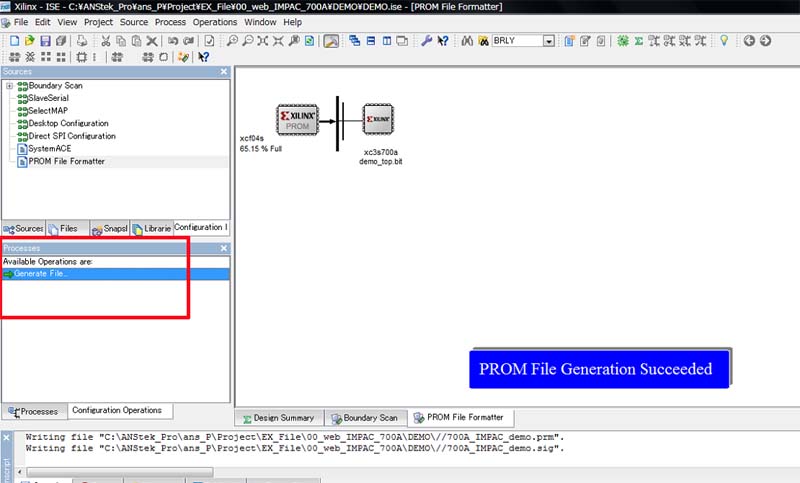This screenshot has height=483, width=800.
Task: Click the Redo toolbar icon
Action: 189,41
